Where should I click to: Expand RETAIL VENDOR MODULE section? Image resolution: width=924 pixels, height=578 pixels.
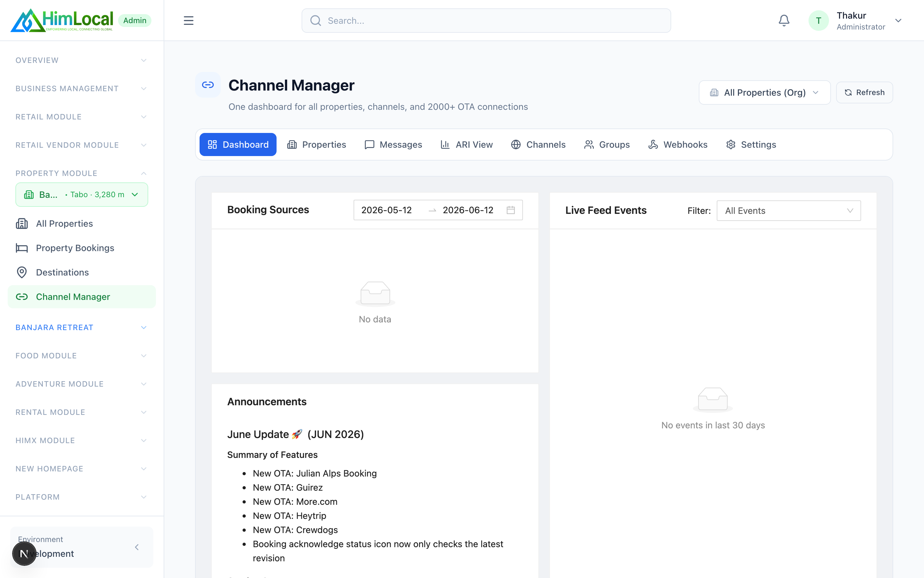click(82, 145)
